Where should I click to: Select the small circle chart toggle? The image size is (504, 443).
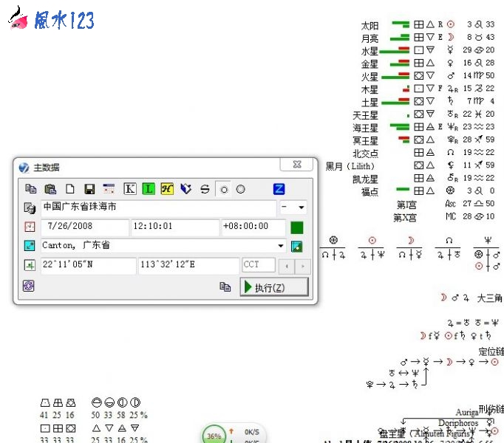(x=224, y=189)
